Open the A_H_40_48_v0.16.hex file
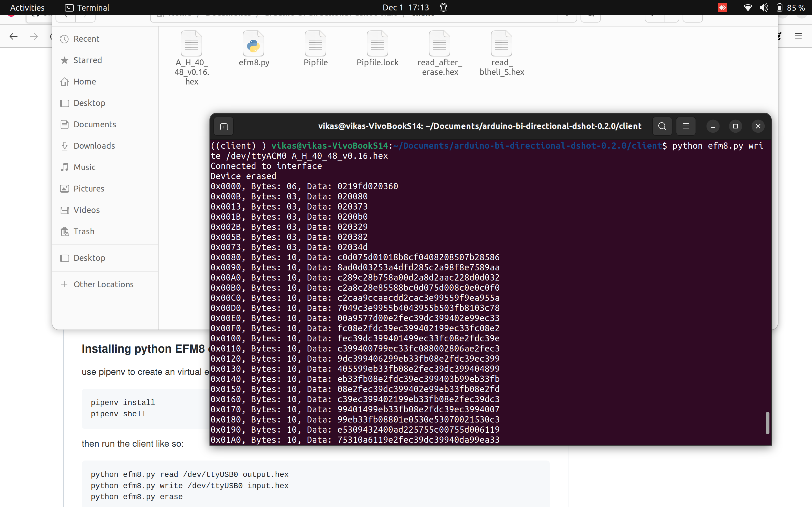 pos(191,44)
